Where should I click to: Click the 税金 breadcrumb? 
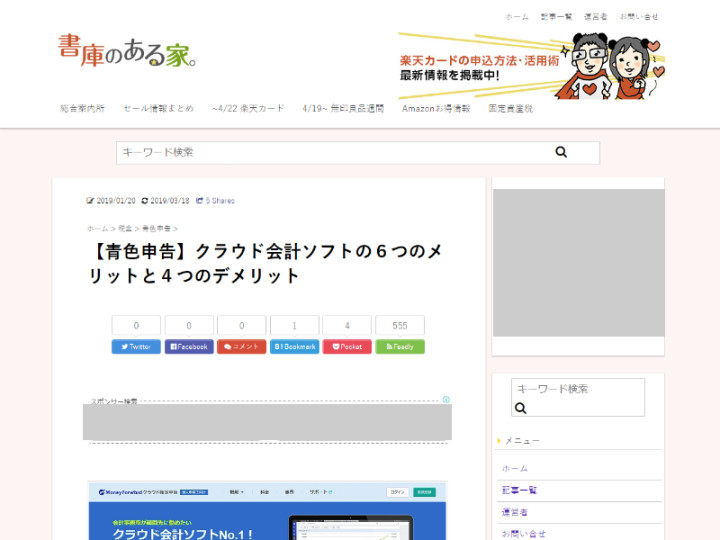[x=125, y=228]
